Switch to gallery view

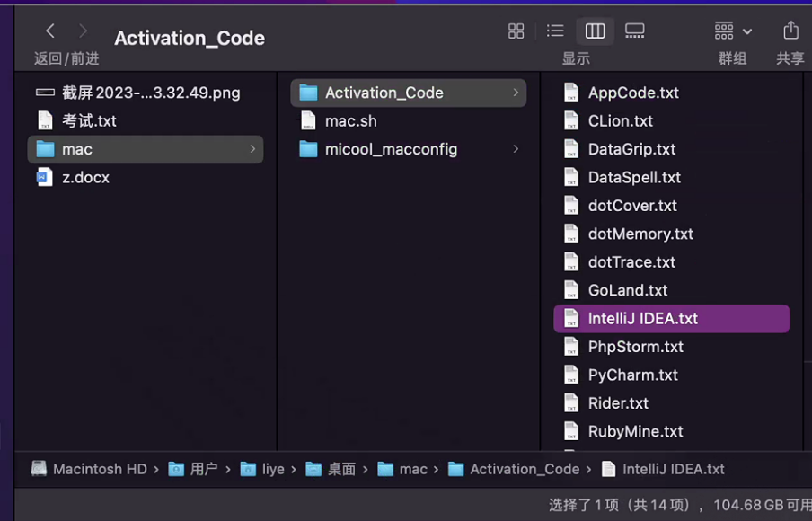635,31
